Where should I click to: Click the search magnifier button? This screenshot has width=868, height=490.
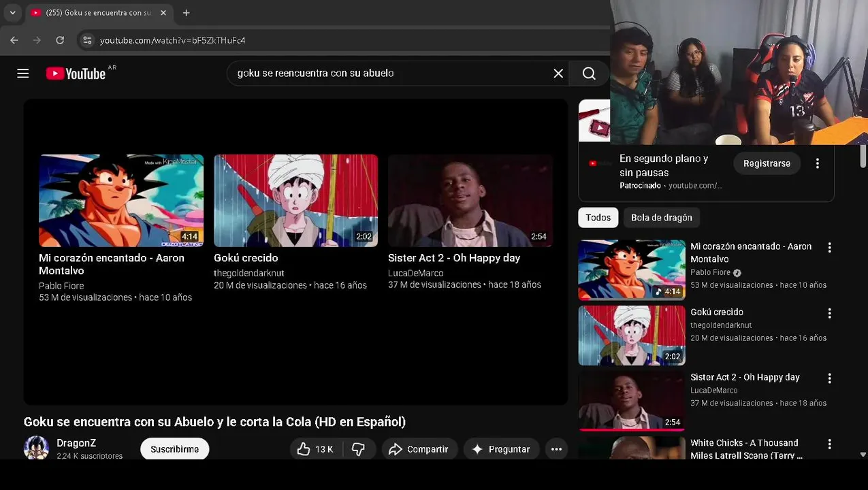click(589, 73)
